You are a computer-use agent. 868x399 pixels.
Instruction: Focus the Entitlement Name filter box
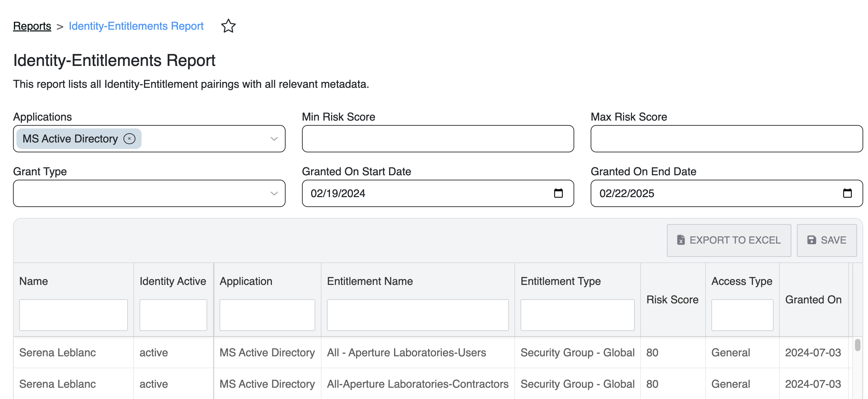point(418,315)
